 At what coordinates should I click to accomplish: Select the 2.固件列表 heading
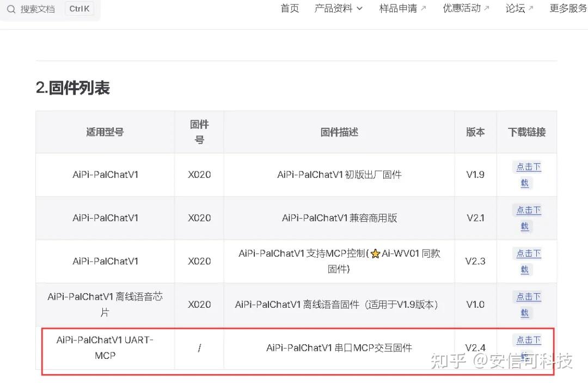(x=73, y=88)
